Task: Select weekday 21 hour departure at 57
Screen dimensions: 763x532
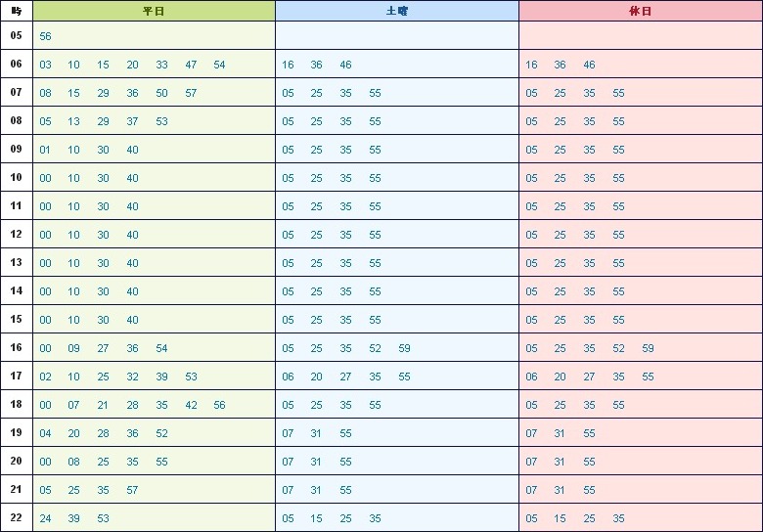Action: (x=132, y=490)
